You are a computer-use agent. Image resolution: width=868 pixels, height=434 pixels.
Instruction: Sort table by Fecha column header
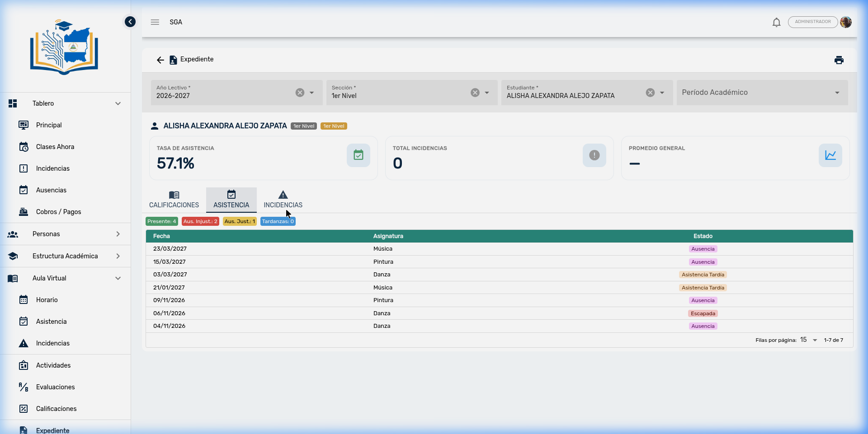point(161,236)
